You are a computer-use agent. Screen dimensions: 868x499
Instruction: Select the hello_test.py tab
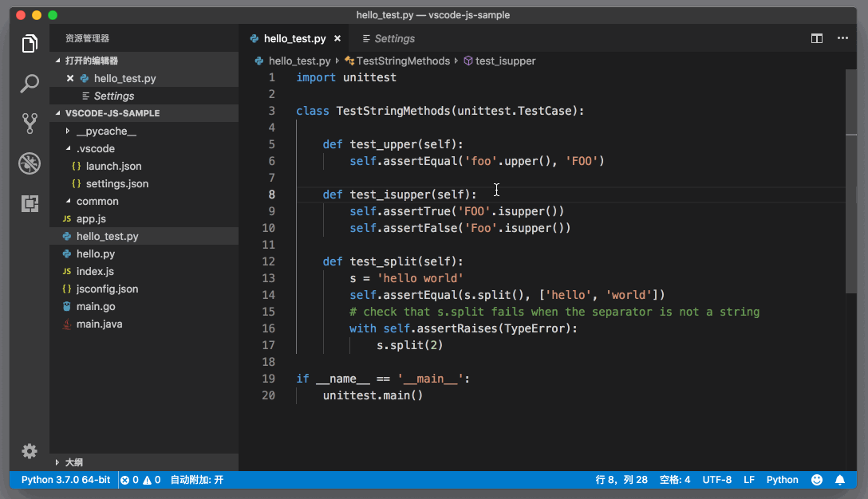click(294, 37)
